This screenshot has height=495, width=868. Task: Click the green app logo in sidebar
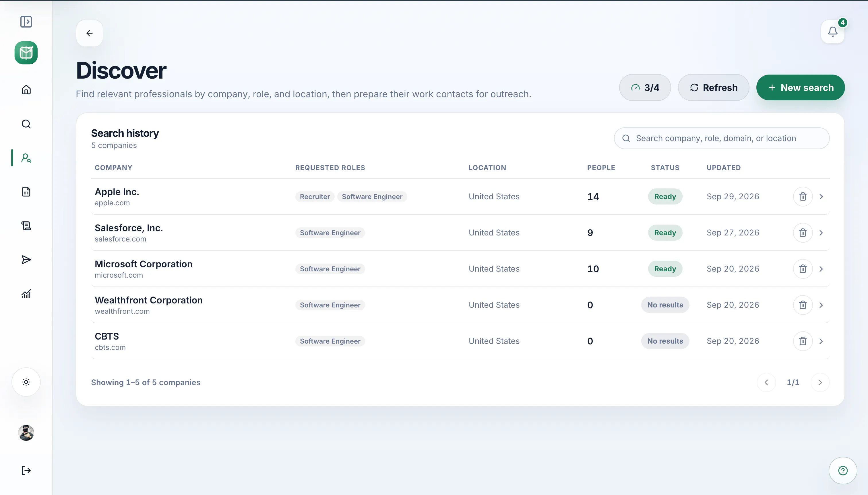tap(26, 53)
